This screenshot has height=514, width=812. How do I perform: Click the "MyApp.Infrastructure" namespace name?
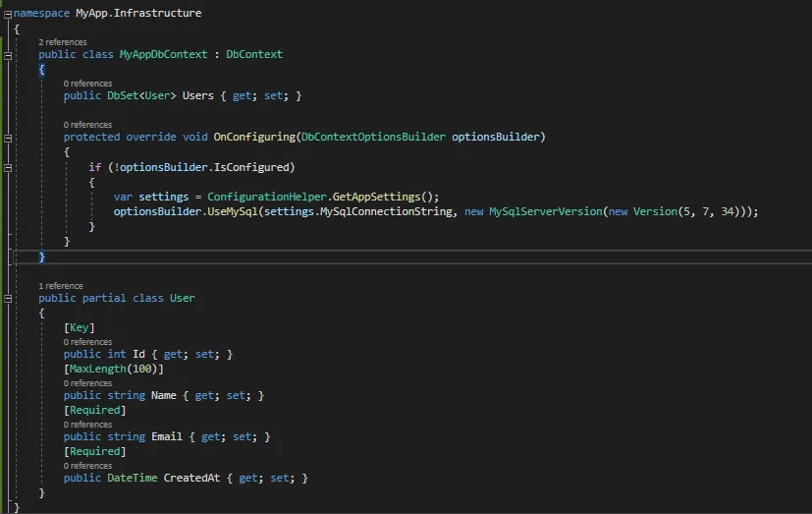point(138,13)
